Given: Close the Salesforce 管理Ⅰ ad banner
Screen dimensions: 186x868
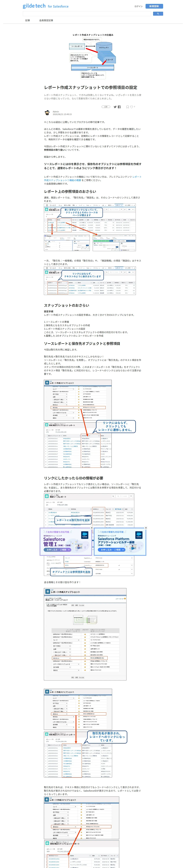Looking at the screenshot, I should point(92,528).
